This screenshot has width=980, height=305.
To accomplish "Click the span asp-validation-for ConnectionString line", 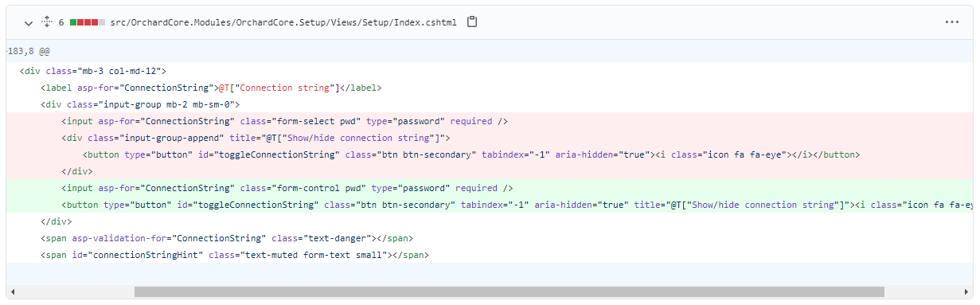I will (490, 238).
